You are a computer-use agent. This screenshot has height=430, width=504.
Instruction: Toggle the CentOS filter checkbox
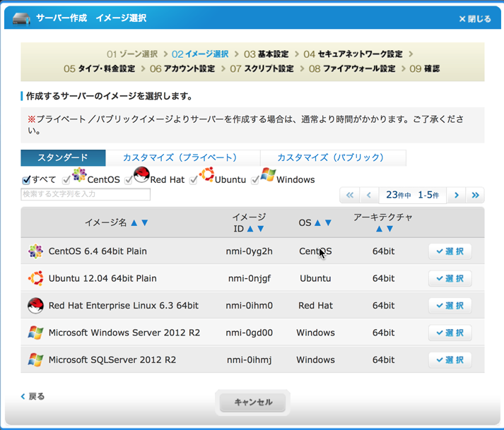click(66, 180)
